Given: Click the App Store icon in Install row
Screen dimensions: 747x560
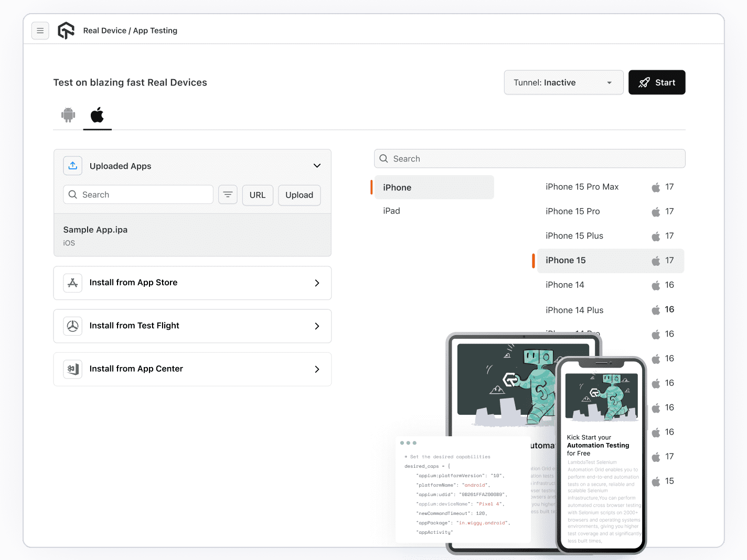Looking at the screenshot, I should tap(72, 283).
